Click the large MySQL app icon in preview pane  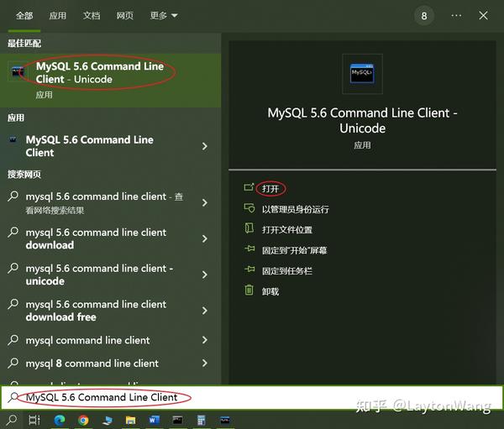tap(362, 74)
